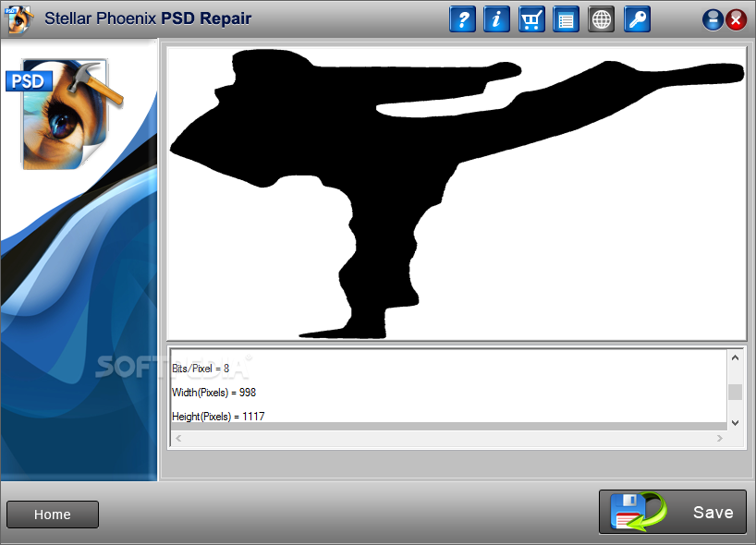Click the horizontal scroll left arrow
Viewport: 756px width, 545px height.
[178, 438]
